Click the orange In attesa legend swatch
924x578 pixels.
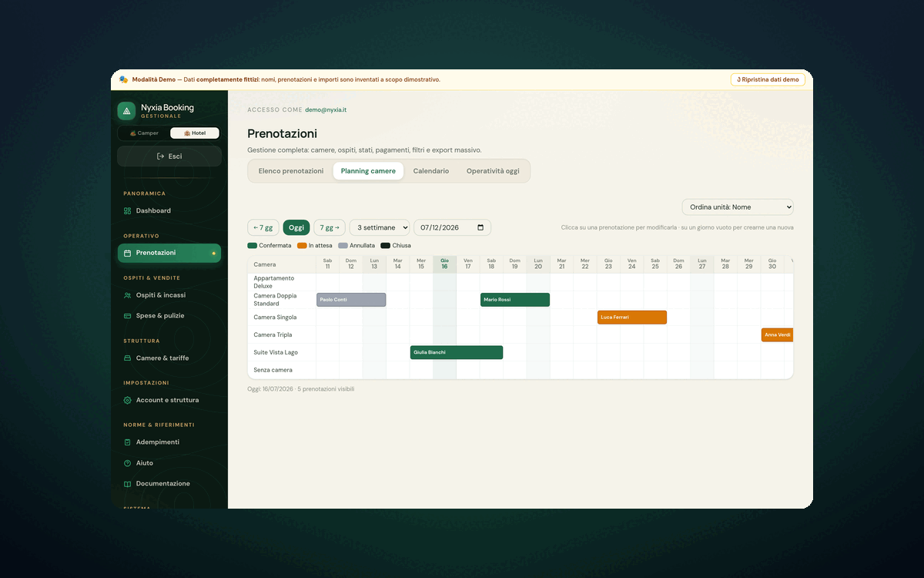pyautogui.click(x=302, y=245)
